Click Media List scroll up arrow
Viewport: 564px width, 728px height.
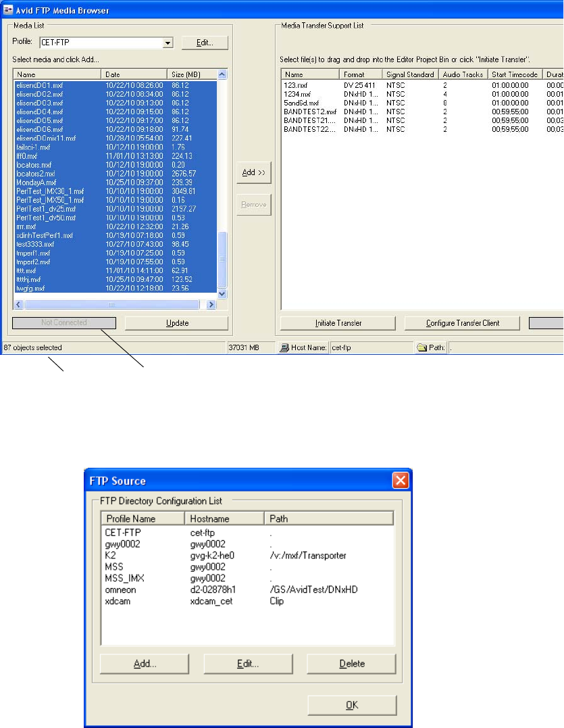[222, 74]
